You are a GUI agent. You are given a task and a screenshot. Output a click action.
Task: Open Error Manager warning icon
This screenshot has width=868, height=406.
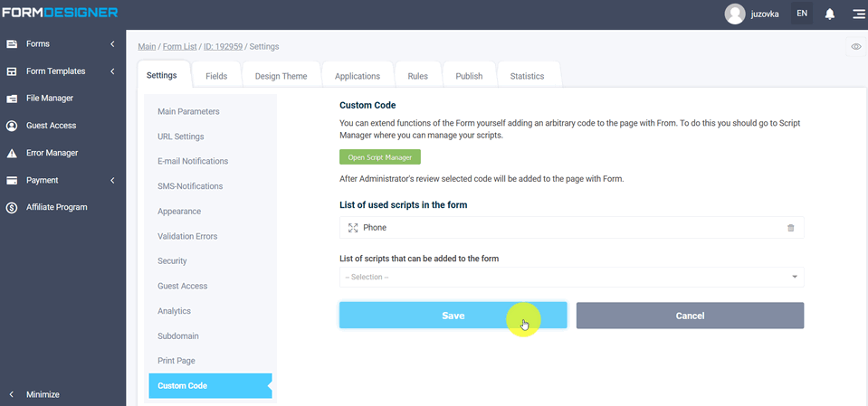[x=13, y=153]
